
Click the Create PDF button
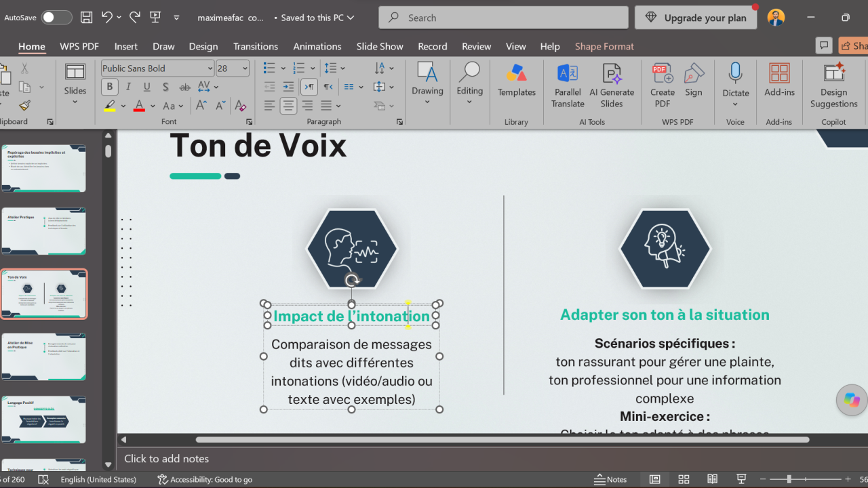[663, 85]
